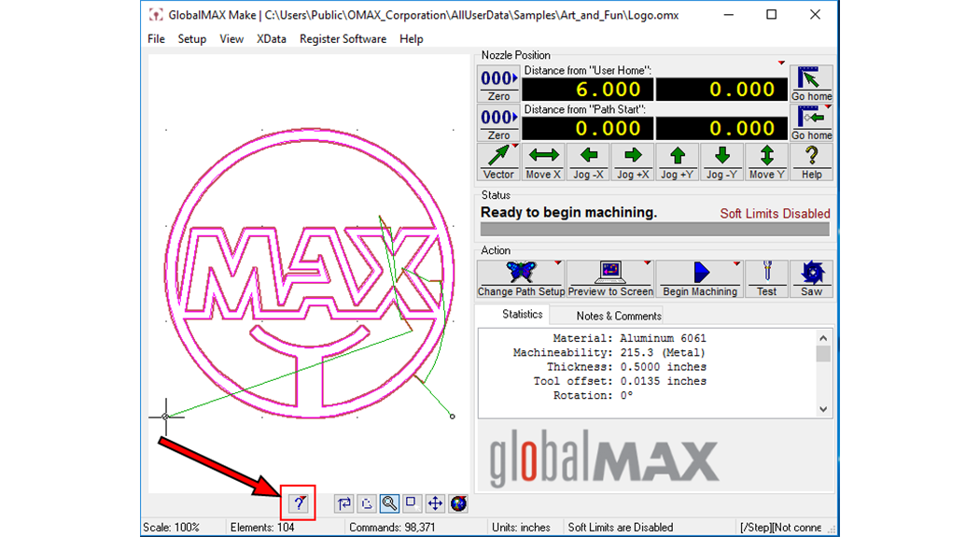Open the XData menu
This screenshot has width=980, height=537.
point(272,39)
